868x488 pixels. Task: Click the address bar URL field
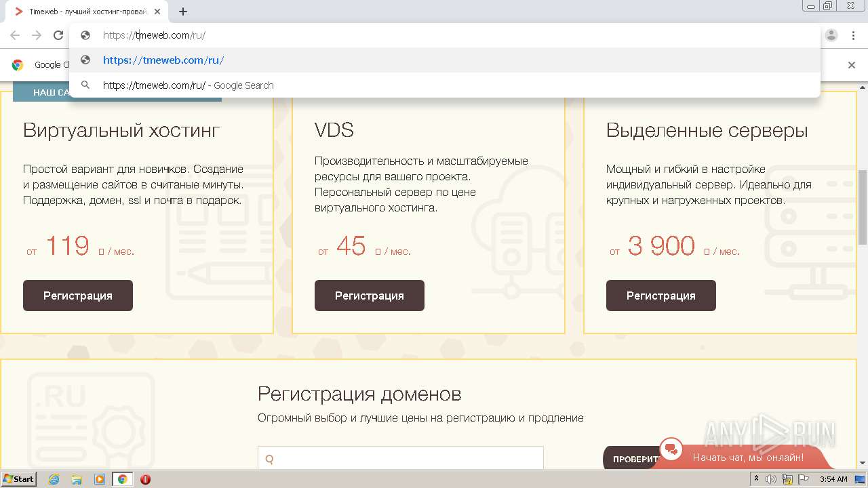click(444, 35)
